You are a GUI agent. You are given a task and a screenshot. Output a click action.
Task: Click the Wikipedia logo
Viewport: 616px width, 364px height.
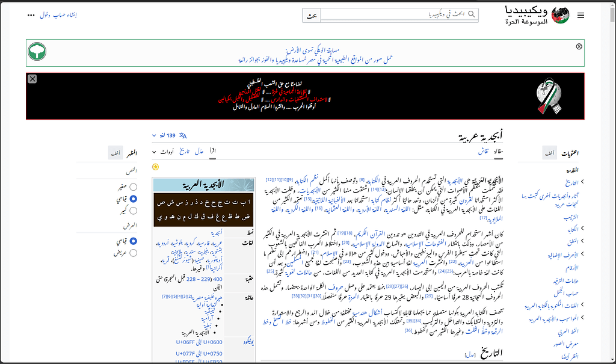click(x=559, y=14)
